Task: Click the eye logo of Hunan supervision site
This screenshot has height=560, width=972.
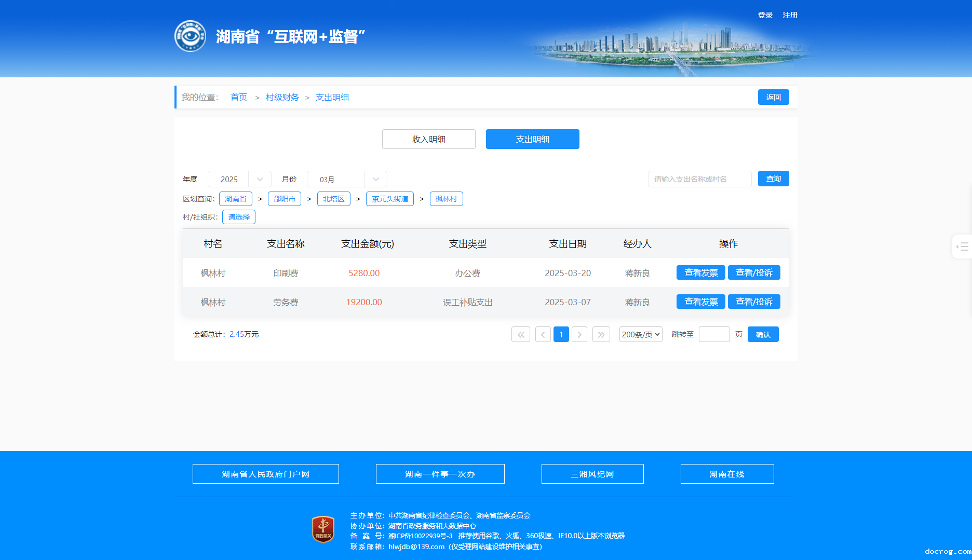Action: [x=190, y=36]
